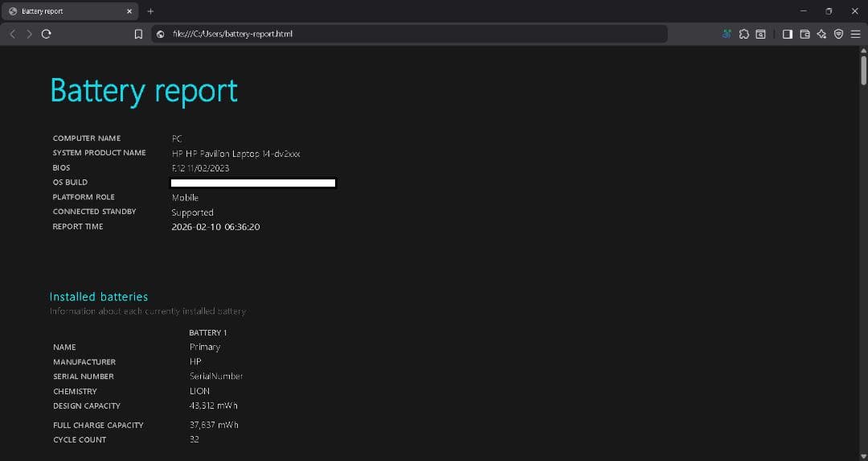Open a new tab with plus button
This screenshot has height=461, width=868.
[150, 11]
